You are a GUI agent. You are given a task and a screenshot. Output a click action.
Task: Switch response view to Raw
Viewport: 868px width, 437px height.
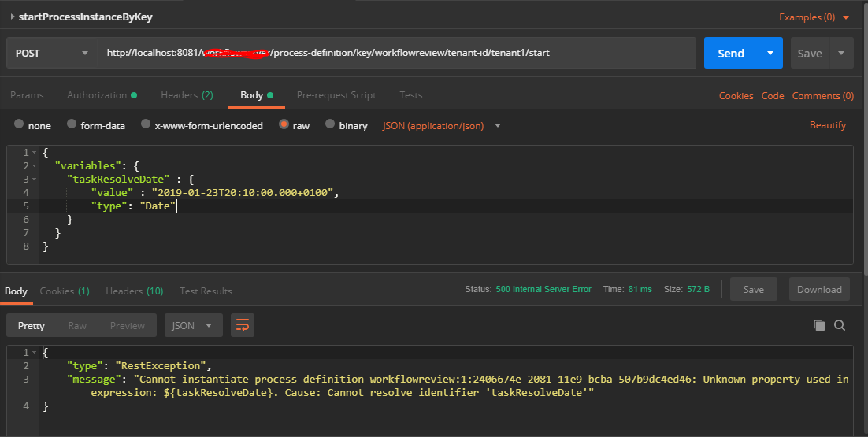(77, 325)
